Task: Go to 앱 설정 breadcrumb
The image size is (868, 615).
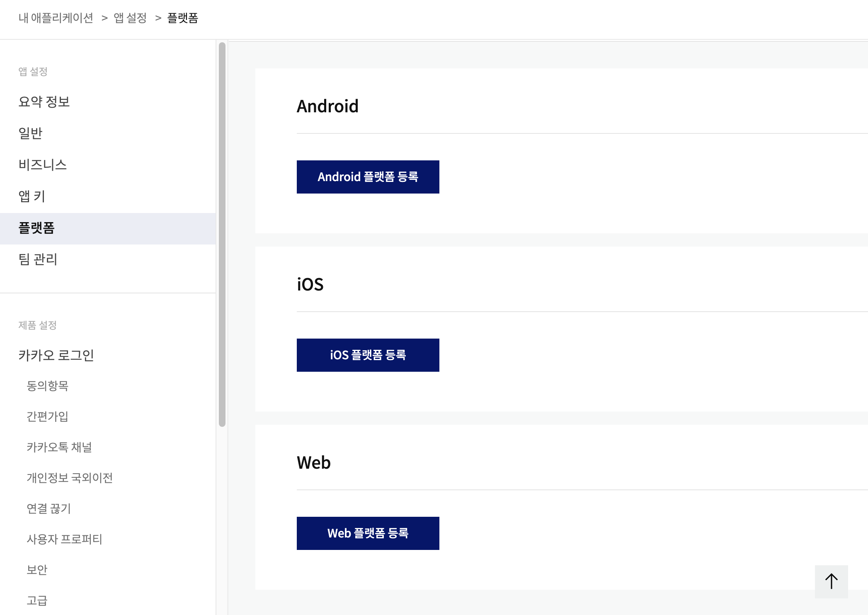Action: pos(130,18)
